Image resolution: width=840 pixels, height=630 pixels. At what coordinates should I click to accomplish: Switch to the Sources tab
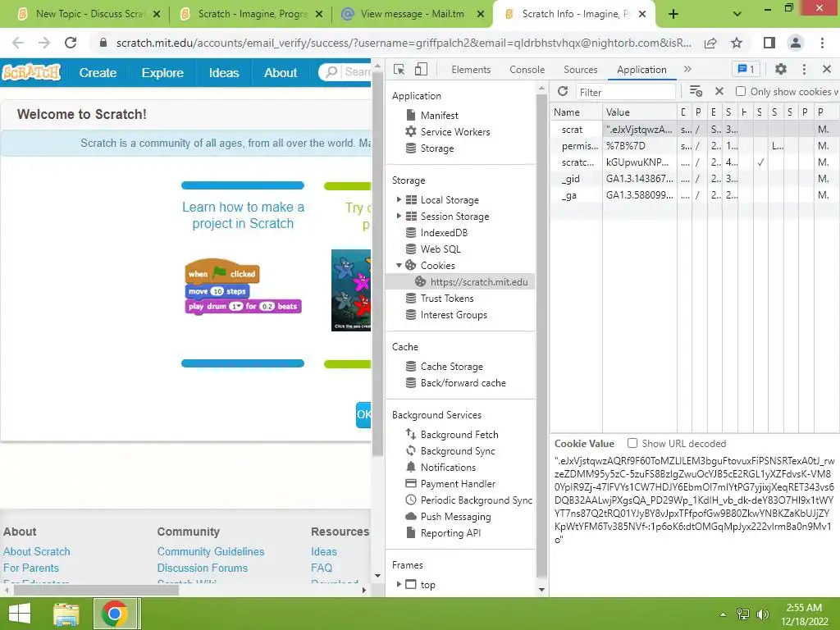pyautogui.click(x=580, y=70)
